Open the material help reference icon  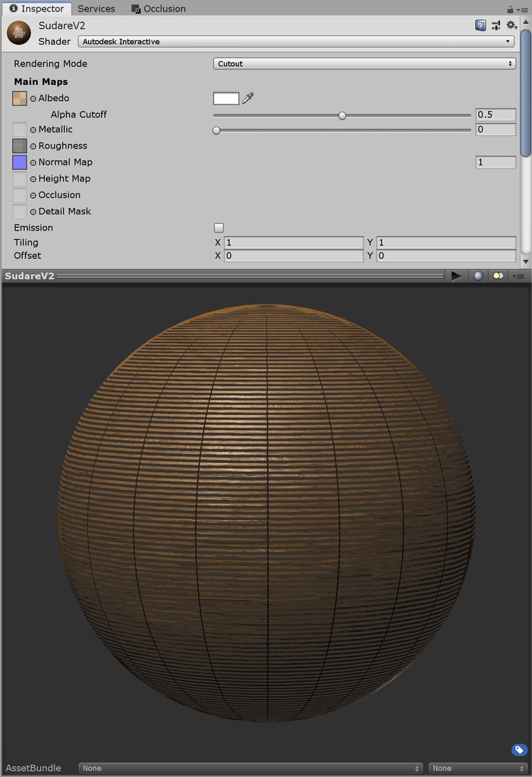[x=480, y=25]
